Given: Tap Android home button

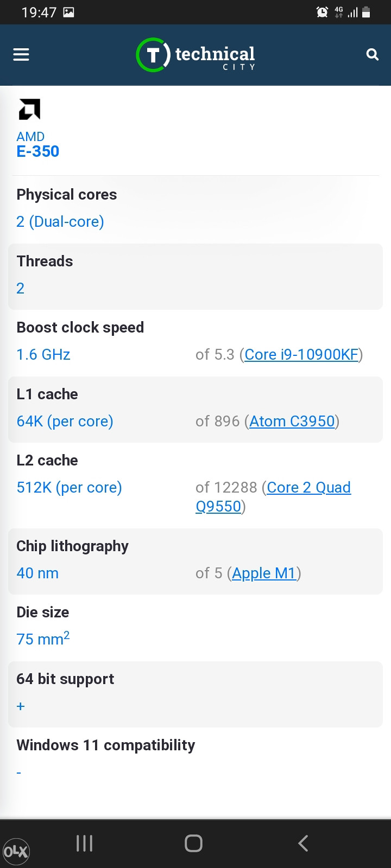Looking at the screenshot, I should [194, 843].
